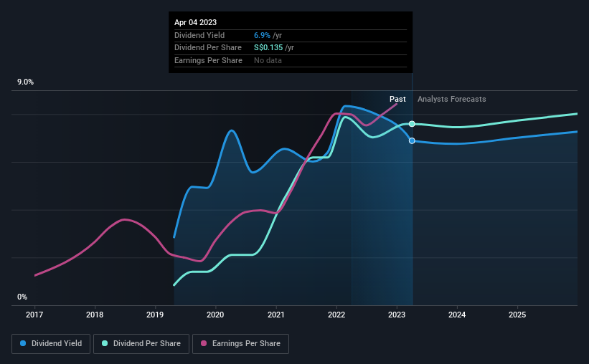The height and width of the screenshot is (364, 589).
Task: Click the 0% y-axis label
Action: (22, 297)
